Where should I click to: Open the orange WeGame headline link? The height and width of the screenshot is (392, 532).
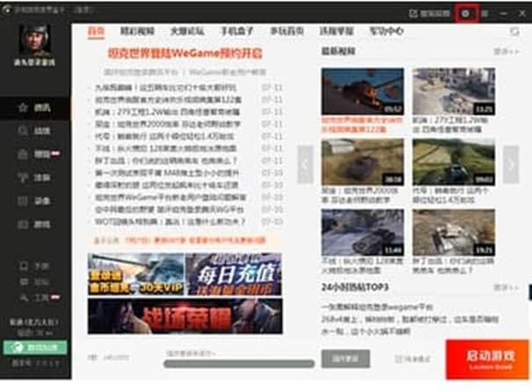185,53
